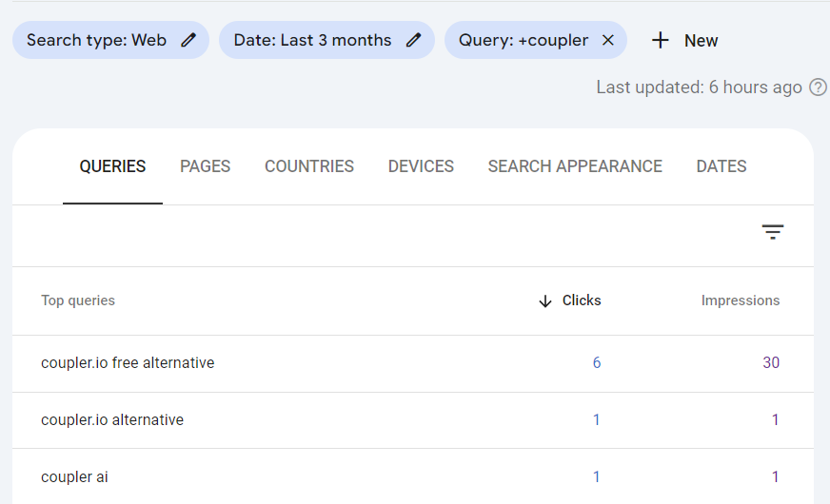Switch to the COUNTRIES tab
830x504 pixels.
pos(309,166)
